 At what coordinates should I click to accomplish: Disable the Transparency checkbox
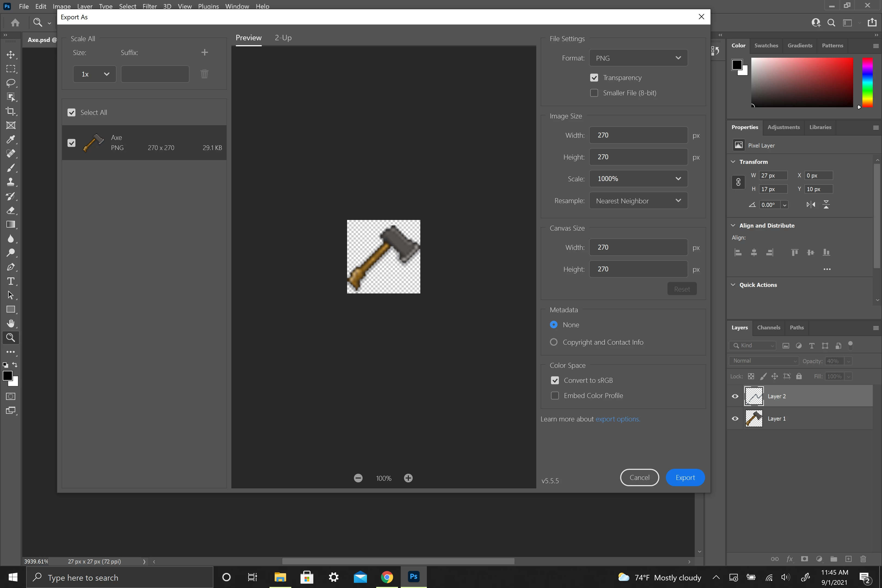[594, 78]
